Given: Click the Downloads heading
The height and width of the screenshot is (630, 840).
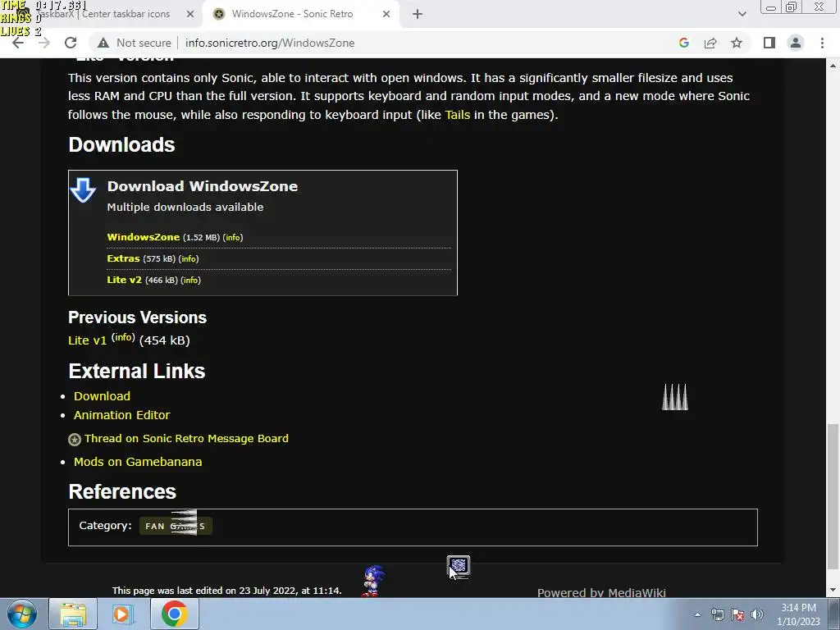Looking at the screenshot, I should tap(121, 144).
